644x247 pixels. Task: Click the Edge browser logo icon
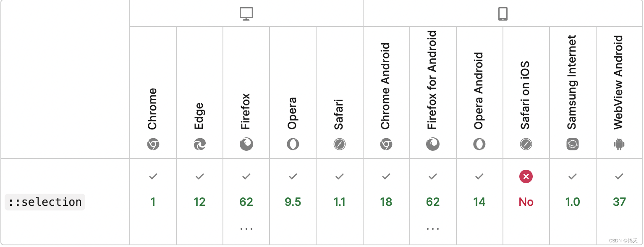pyautogui.click(x=200, y=145)
